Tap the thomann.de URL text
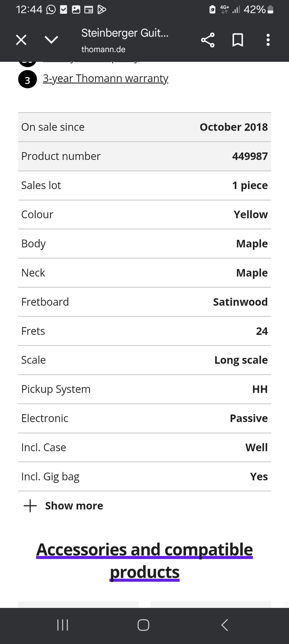The height and width of the screenshot is (644, 289). (103, 49)
